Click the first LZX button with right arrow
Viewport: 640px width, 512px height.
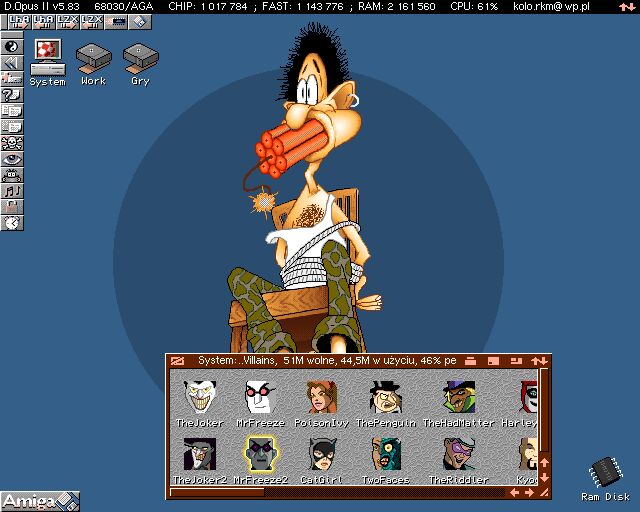67,22
